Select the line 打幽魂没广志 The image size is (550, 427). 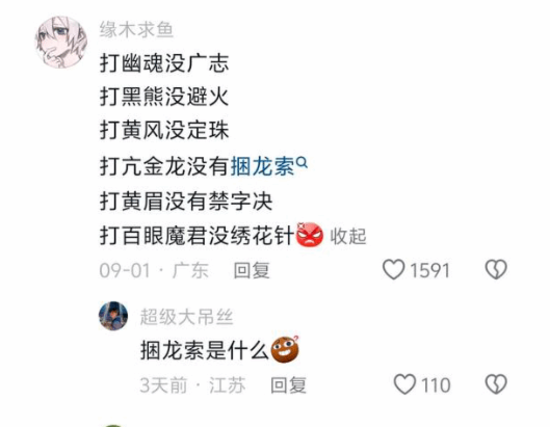(x=165, y=64)
